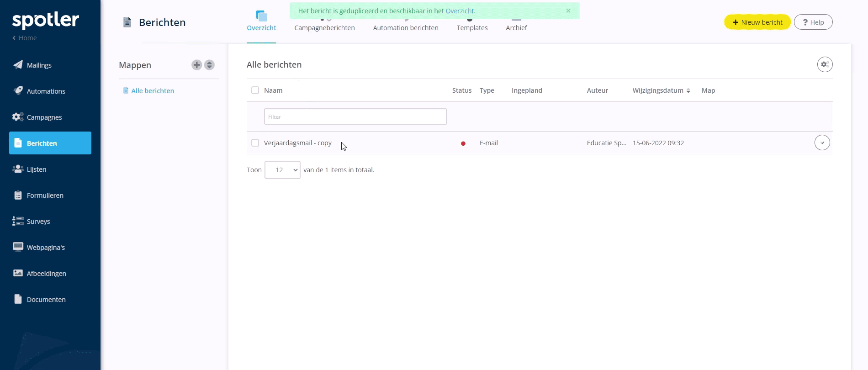
Task: Sort by the Ingepland column
Action: [527, 90]
